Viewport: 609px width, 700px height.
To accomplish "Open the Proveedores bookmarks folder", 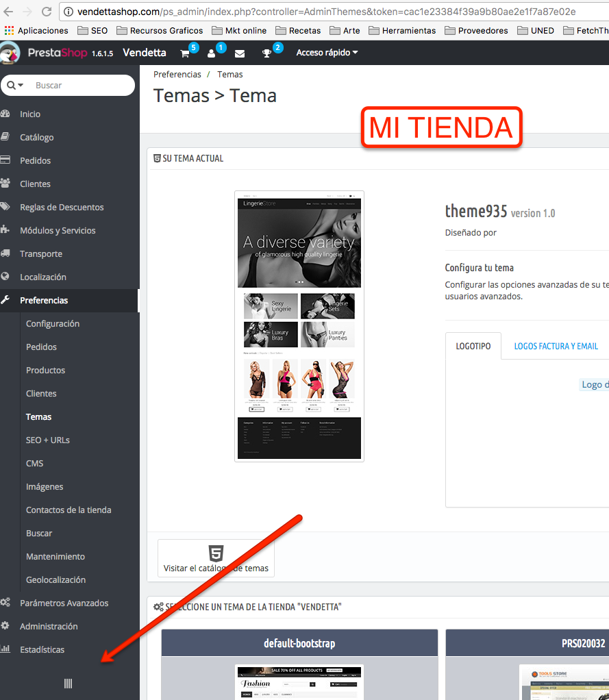I will (x=476, y=30).
